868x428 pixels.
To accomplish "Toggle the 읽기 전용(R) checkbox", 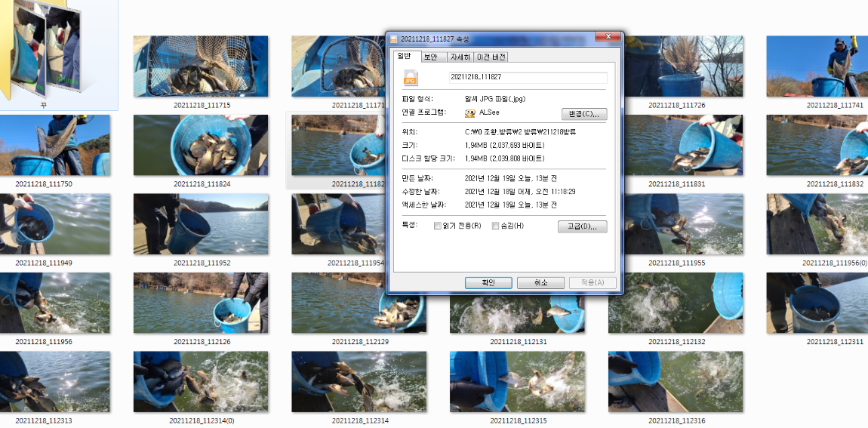I will click(438, 226).
